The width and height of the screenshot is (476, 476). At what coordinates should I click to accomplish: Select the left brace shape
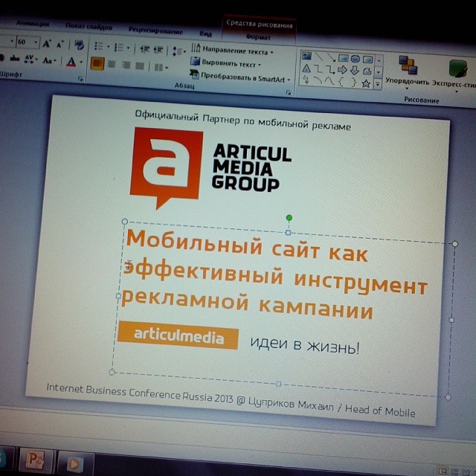point(341,82)
